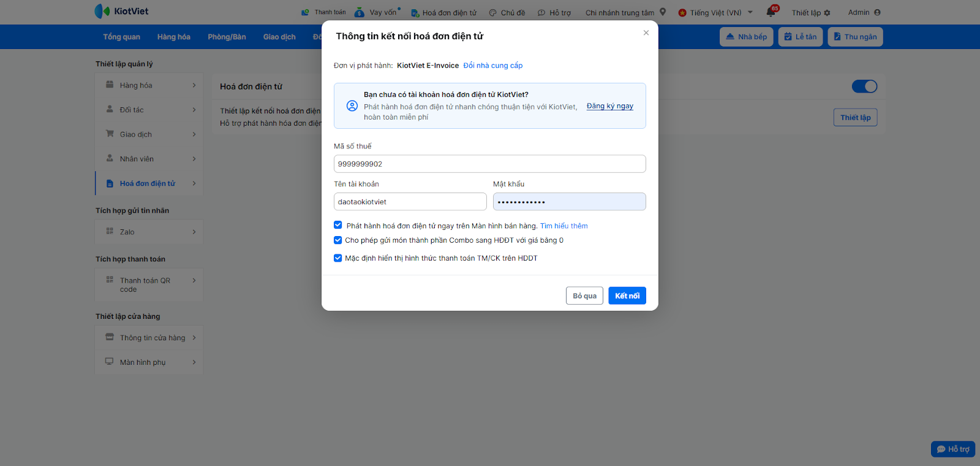The width and height of the screenshot is (980, 466).
Task: Expand the Nhân viên settings section
Action: 194,159
